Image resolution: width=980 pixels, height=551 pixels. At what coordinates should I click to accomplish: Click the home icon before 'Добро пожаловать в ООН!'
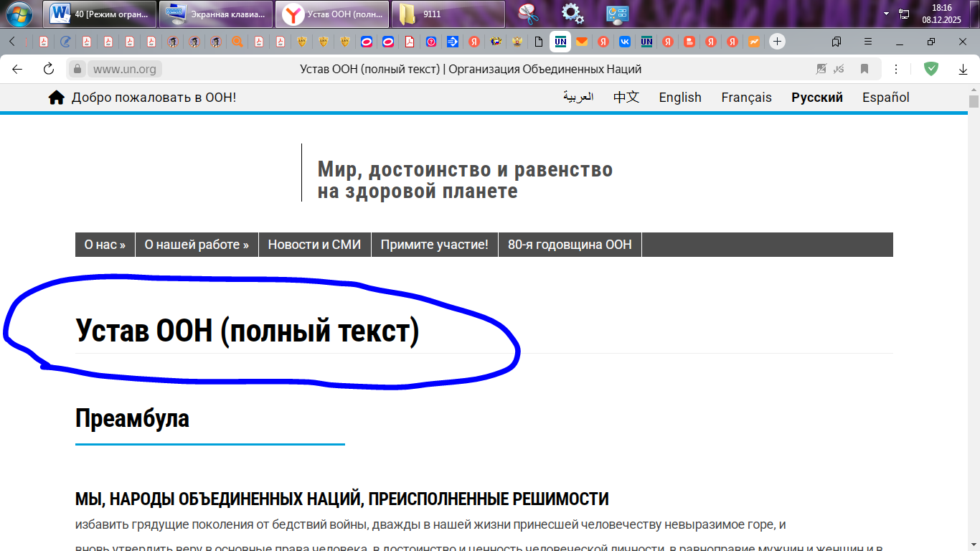pyautogui.click(x=56, y=97)
